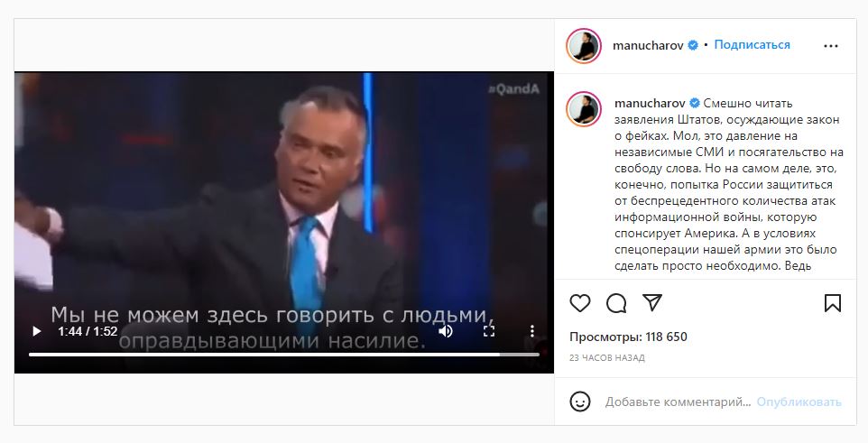Image resolution: width=868 pixels, height=443 pixels.
Task: Open manucharov profile from header username
Action: 648,46
